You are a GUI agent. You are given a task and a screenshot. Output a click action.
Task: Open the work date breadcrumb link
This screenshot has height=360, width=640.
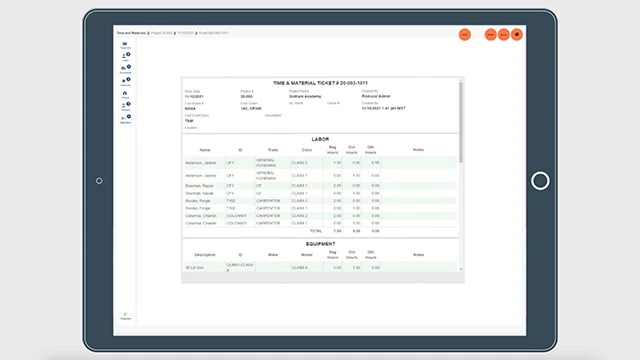click(x=185, y=33)
